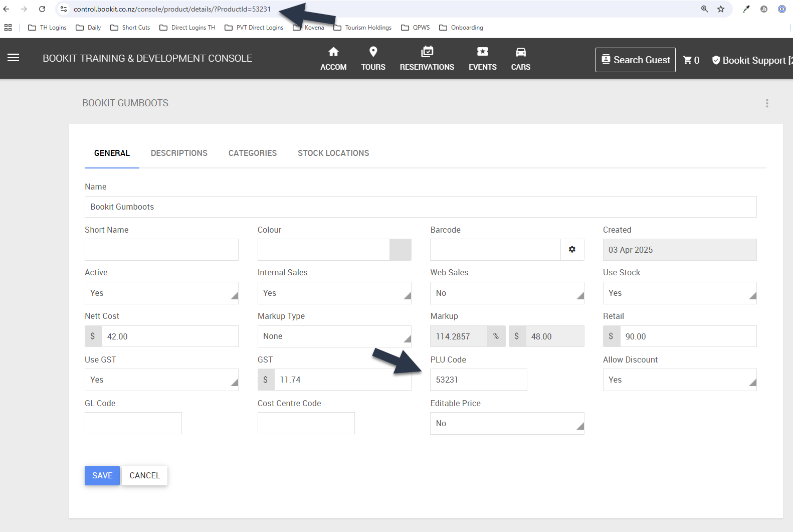Click the GL Code field

click(x=133, y=423)
